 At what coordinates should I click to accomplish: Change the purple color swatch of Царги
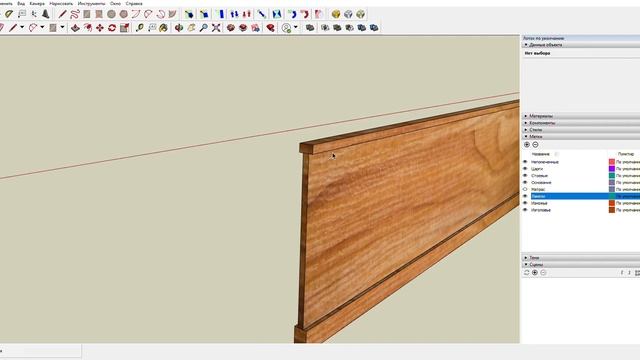(612, 169)
